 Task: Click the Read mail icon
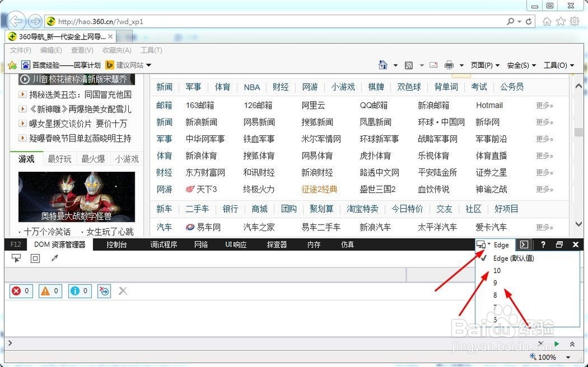(x=433, y=65)
